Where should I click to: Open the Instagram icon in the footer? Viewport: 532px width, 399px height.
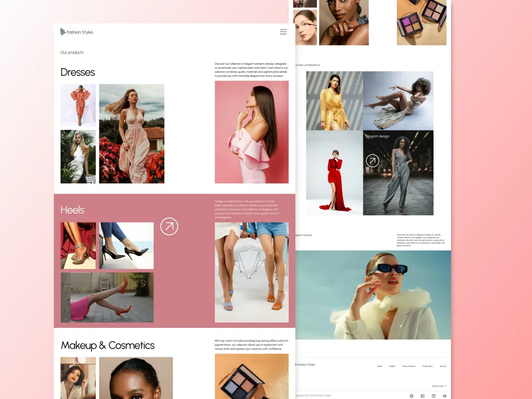[x=412, y=396]
